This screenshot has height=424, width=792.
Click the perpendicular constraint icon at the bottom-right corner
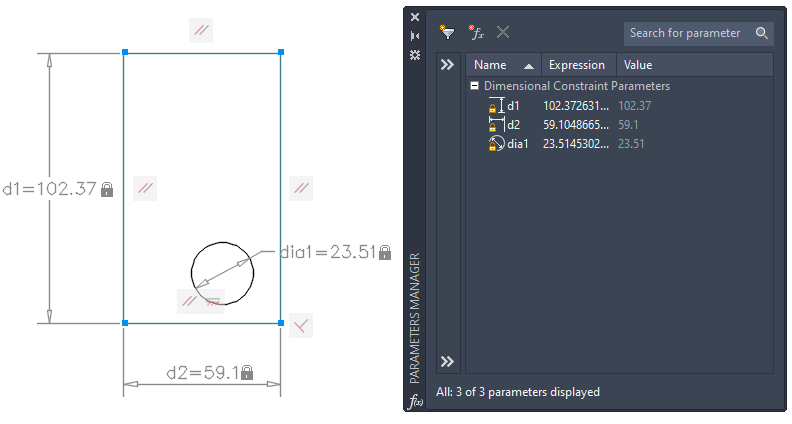click(x=301, y=326)
